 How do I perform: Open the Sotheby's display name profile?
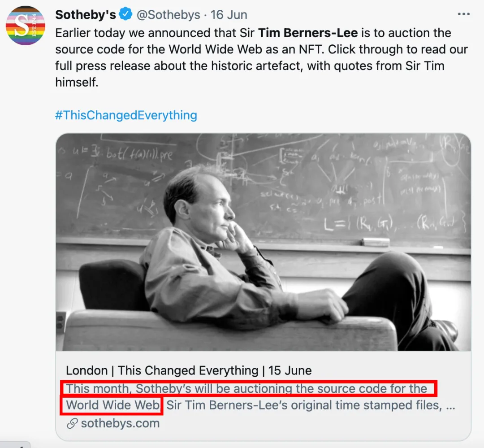86,14
